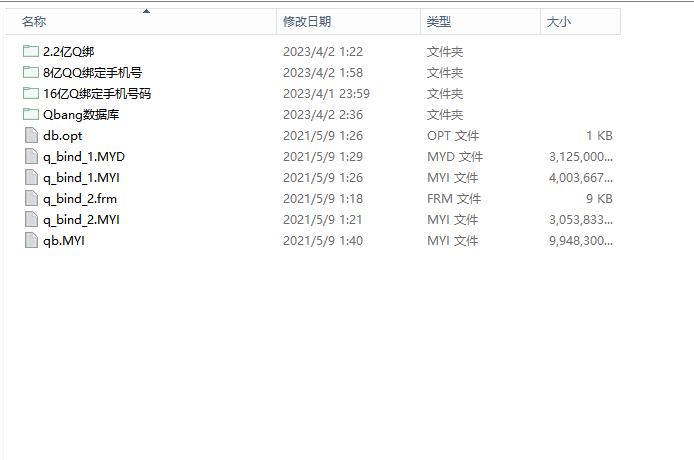
Task: Select the 2.2亿Q绑 folder icon
Action: [x=31, y=51]
